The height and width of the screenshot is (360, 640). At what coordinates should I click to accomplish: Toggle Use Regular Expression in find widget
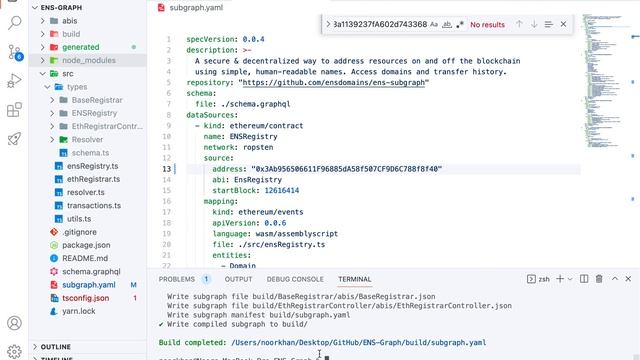[x=460, y=24]
